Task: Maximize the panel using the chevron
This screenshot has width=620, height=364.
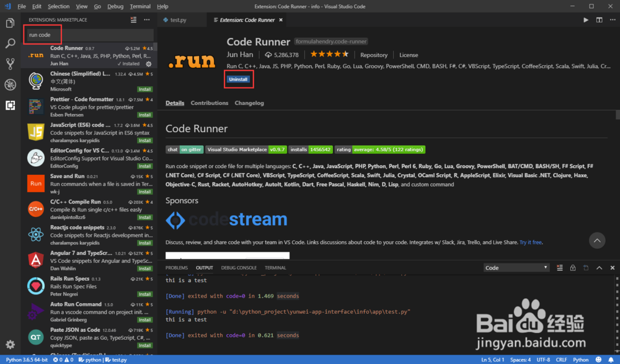Action: [598, 267]
